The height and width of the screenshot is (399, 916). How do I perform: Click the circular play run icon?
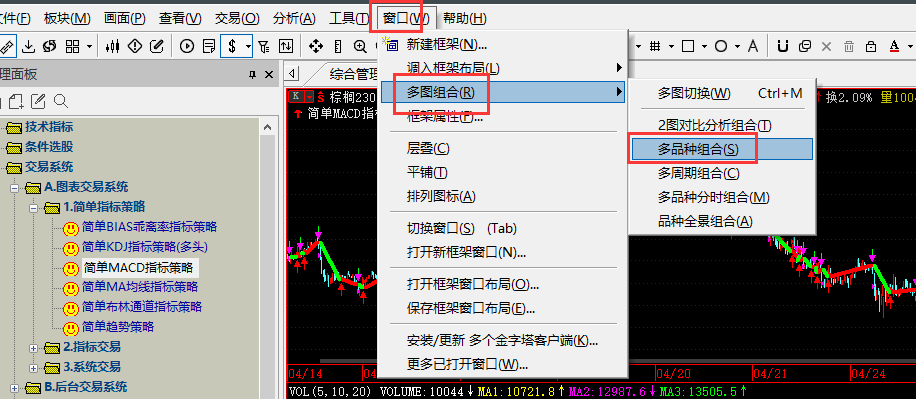click(187, 46)
